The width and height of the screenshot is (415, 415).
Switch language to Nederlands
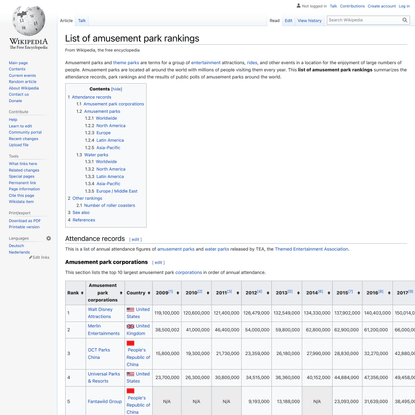pos(19,252)
